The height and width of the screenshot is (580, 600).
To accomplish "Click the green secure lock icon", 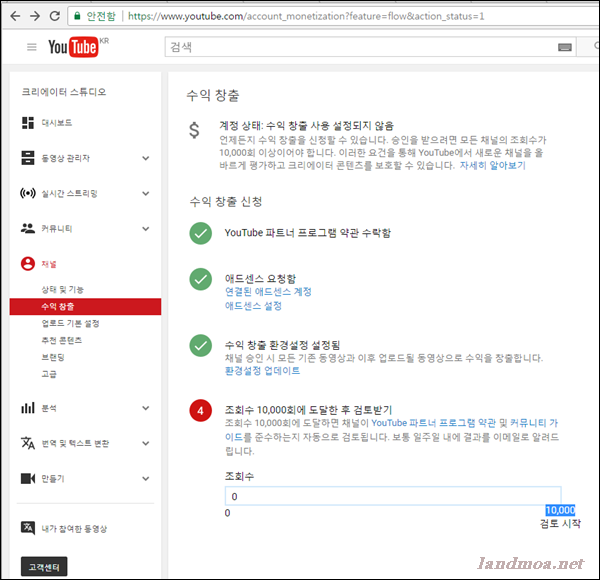I will click(x=77, y=16).
